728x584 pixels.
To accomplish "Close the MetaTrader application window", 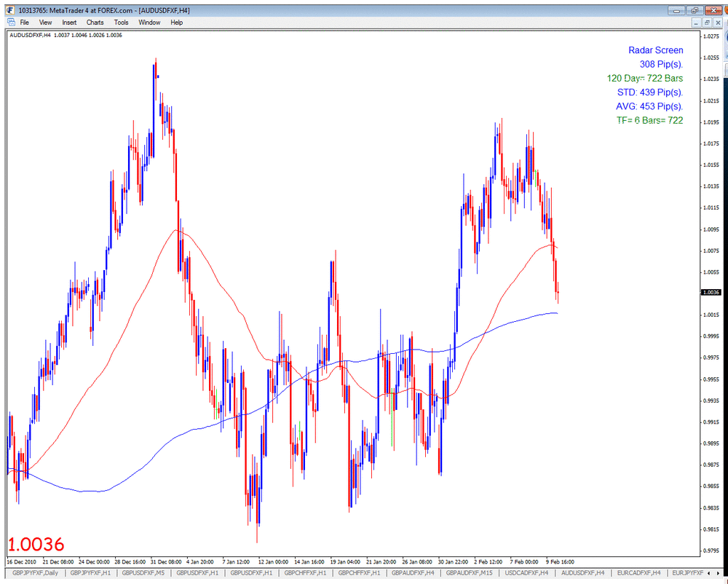I will pyautogui.click(x=713, y=9).
